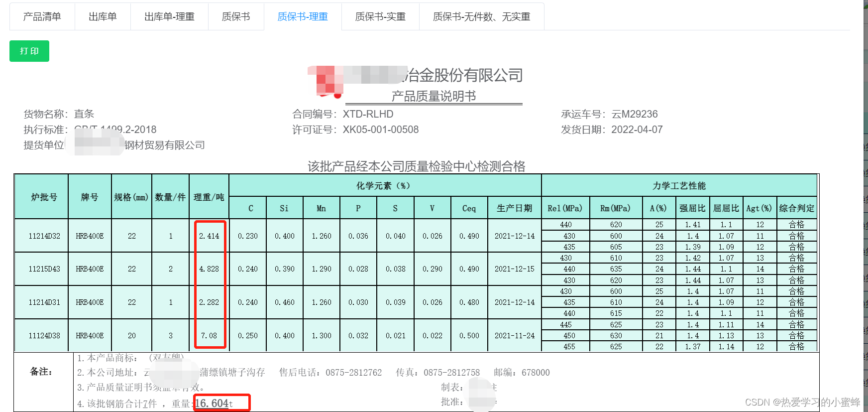Click the active 质保书-理重 tab
The height and width of the screenshot is (412, 868).
pos(303,16)
